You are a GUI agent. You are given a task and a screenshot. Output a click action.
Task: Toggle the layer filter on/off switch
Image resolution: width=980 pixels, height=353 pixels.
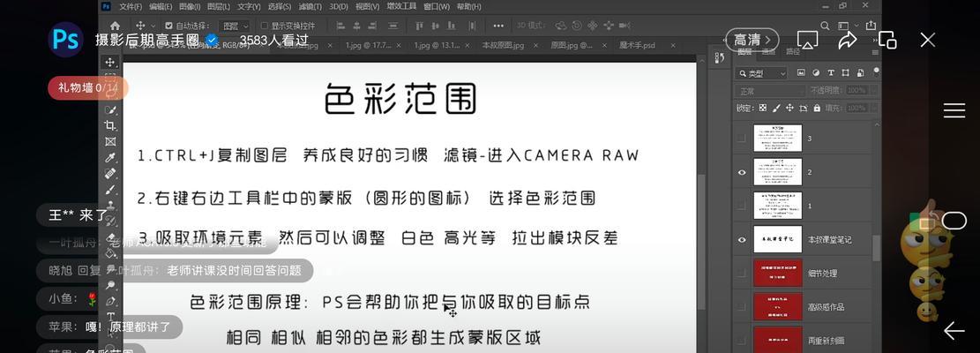[877, 71]
